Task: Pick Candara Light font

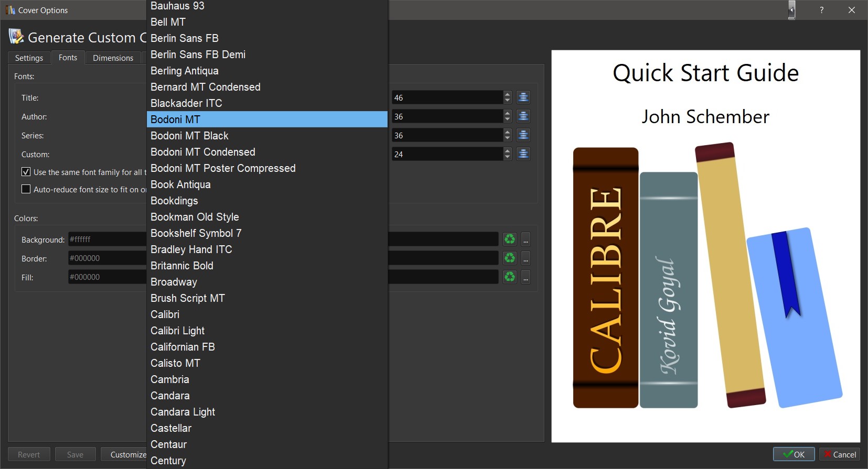Action: click(267, 412)
